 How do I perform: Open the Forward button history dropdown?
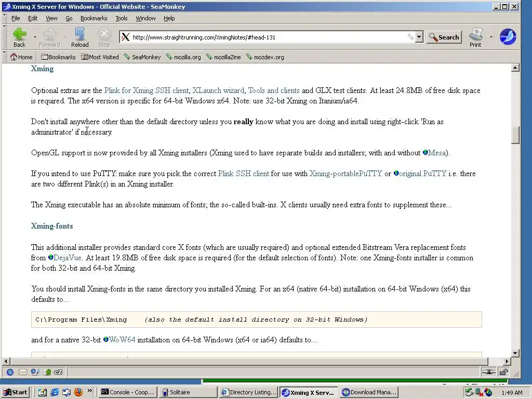[65, 37]
